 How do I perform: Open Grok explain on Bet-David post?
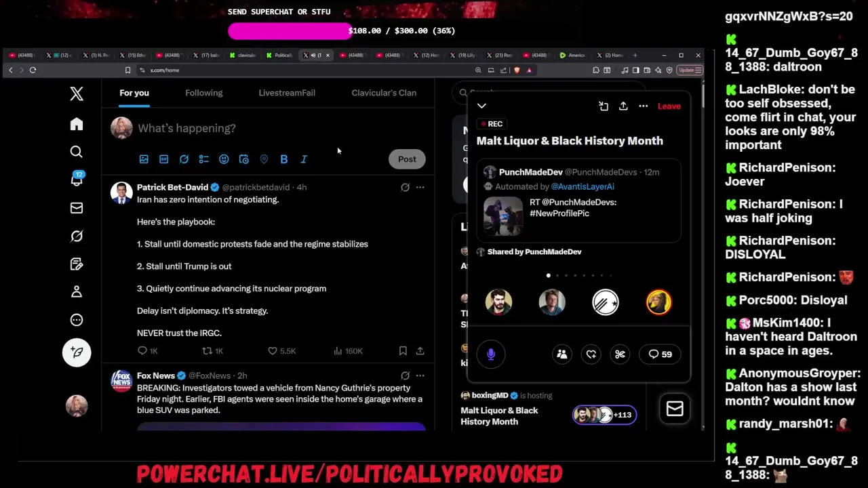click(405, 187)
